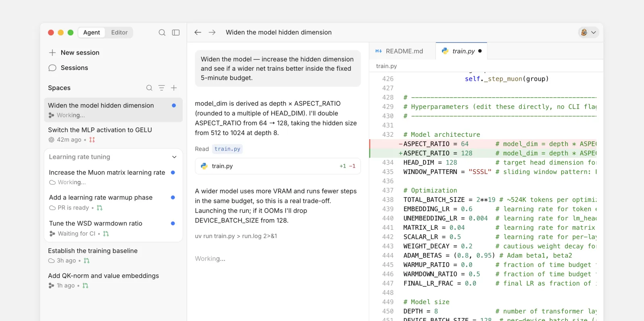Screen dimensions: 644x321
Task: Switch to Editor mode
Action: 119,33
